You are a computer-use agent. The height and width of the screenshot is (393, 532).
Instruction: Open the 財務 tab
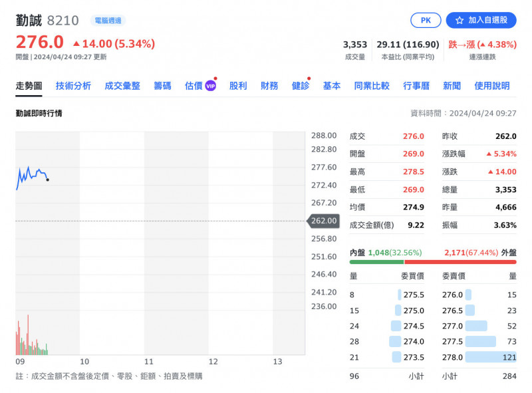[x=269, y=86]
